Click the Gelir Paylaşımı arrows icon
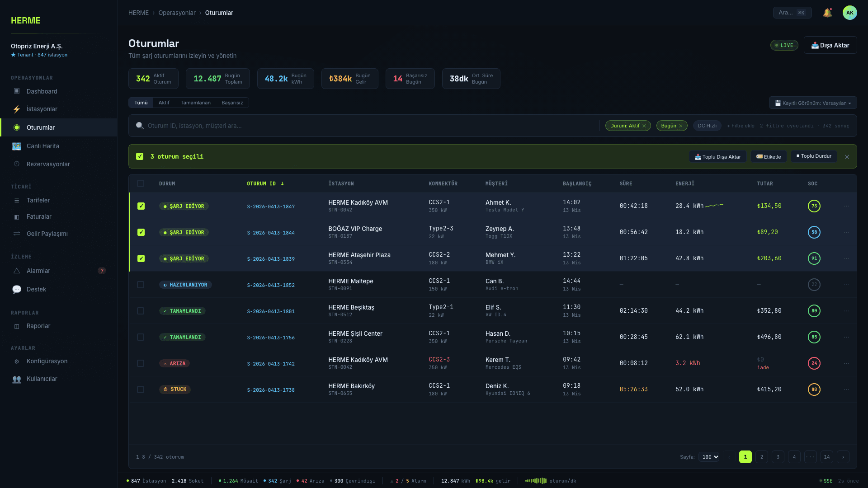Viewport: 868px width, 488px height. pos(17,234)
